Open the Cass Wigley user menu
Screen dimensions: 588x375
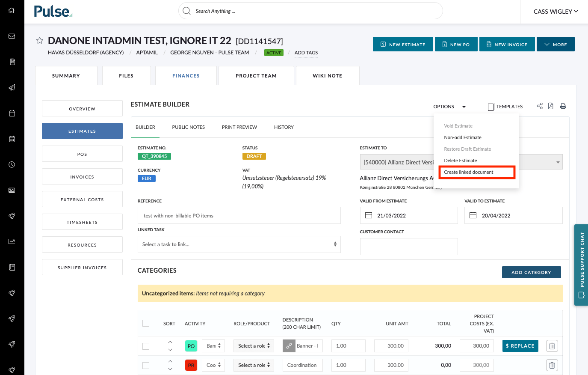(x=555, y=12)
